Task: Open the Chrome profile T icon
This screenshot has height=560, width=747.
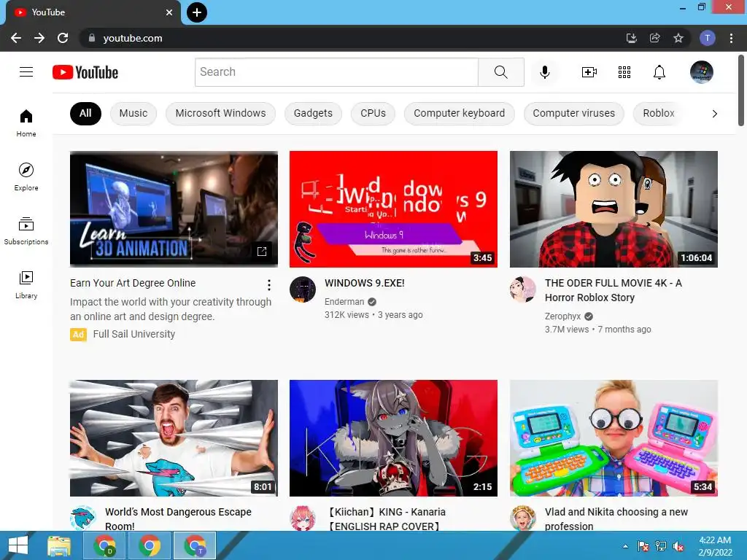Action: click(708, 38)
